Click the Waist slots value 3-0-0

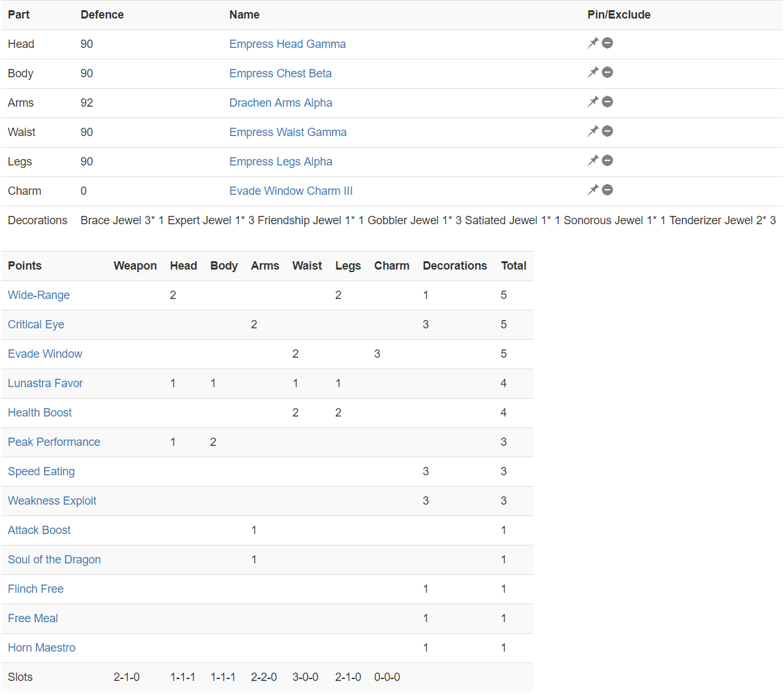(305, 677)
